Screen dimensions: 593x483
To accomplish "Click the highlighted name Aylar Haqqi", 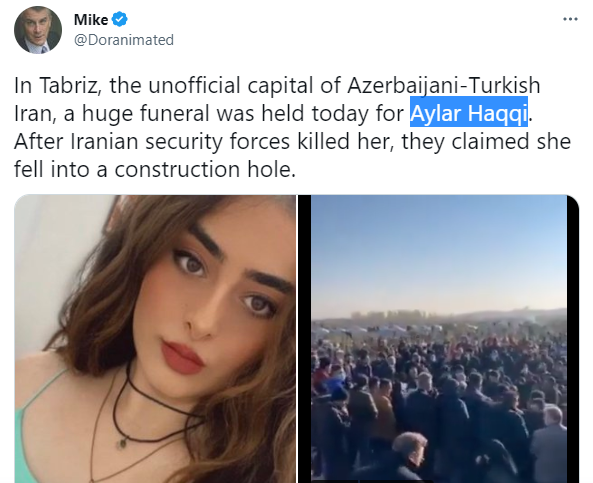I will 469,113.
